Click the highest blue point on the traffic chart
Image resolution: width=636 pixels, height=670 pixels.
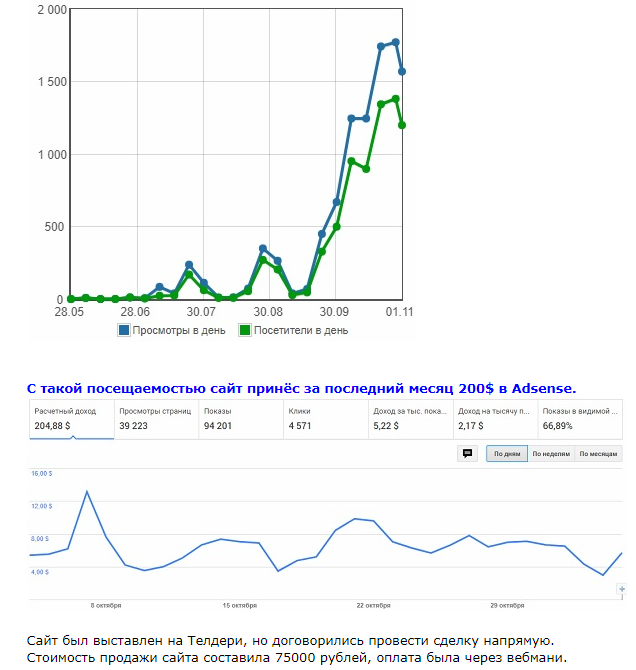pos(396,42)
